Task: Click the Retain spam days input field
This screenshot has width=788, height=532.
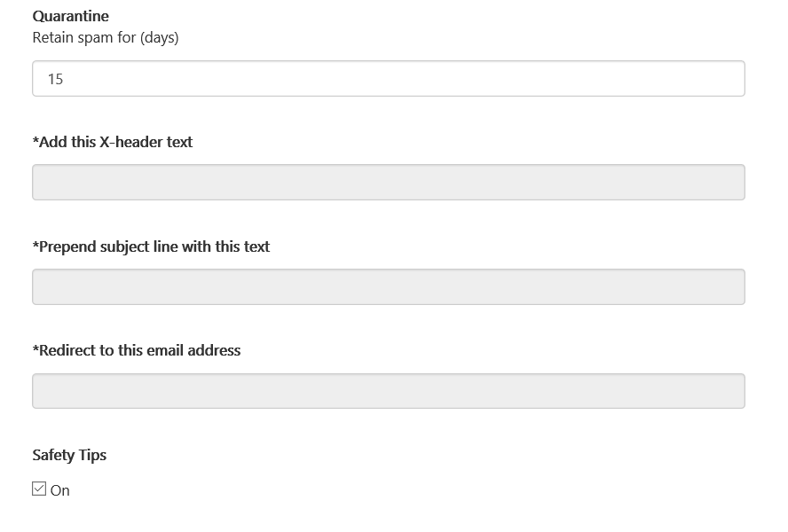Action: pos(388,79)
